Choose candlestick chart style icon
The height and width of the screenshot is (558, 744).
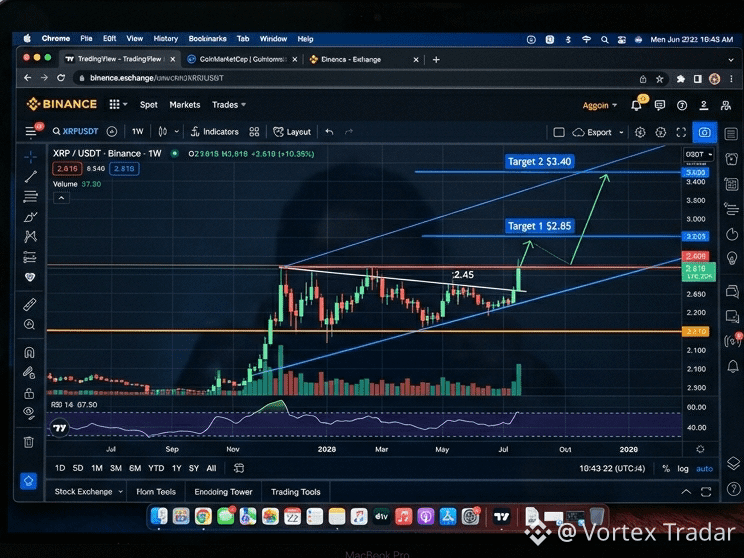tap(163, 131)
